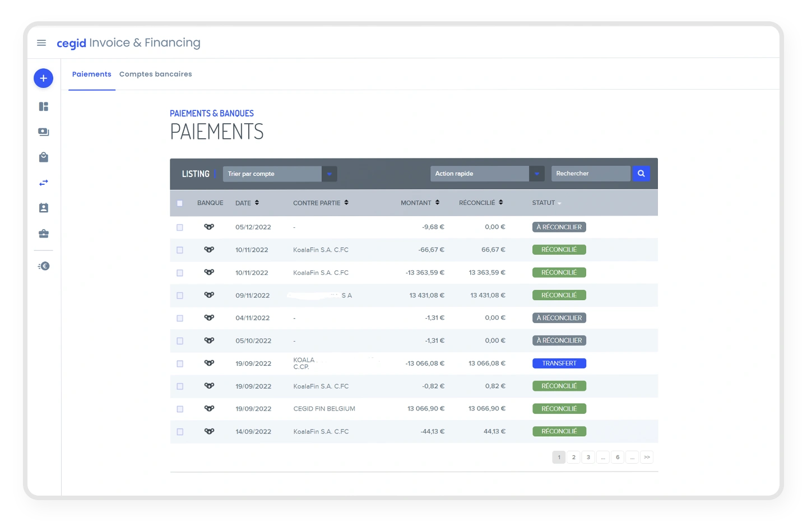807x532 pixels.
Task: Open the banknotes icon in sidebar
Action: tap(43, 132)
